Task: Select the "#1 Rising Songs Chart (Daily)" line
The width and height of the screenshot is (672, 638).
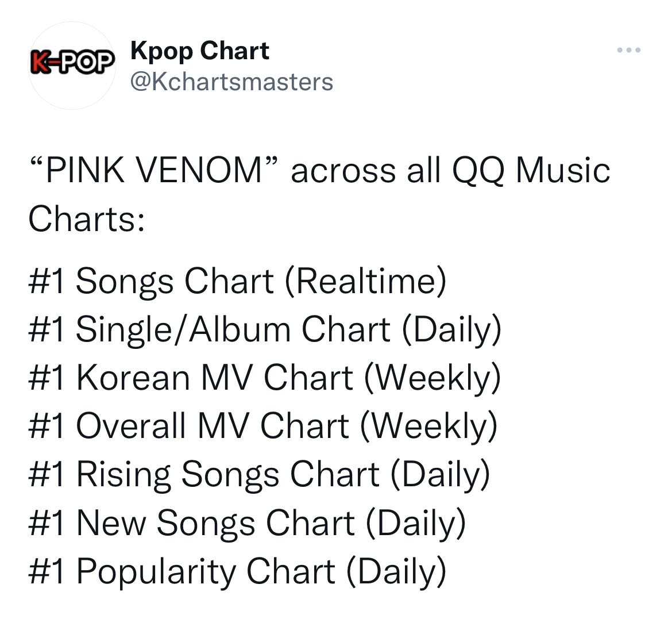Action: point(259,475)
